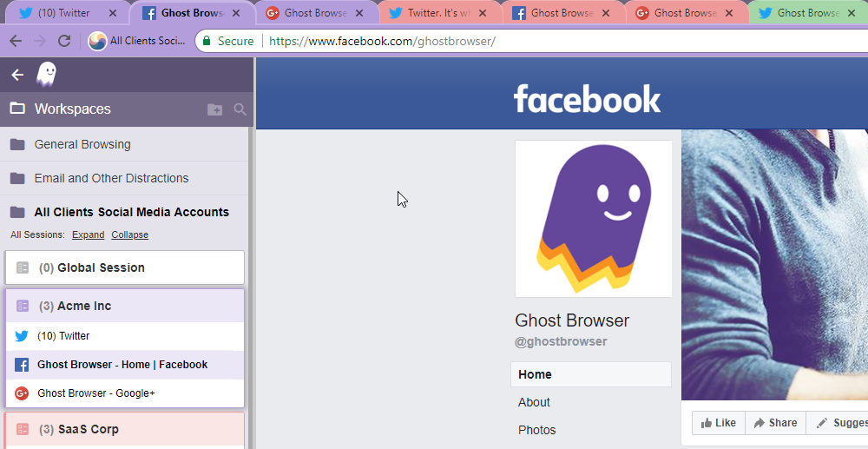The image size is (868, 449).
Task: Close the purple Facebook tab
Action: click(x=235, y=13)
